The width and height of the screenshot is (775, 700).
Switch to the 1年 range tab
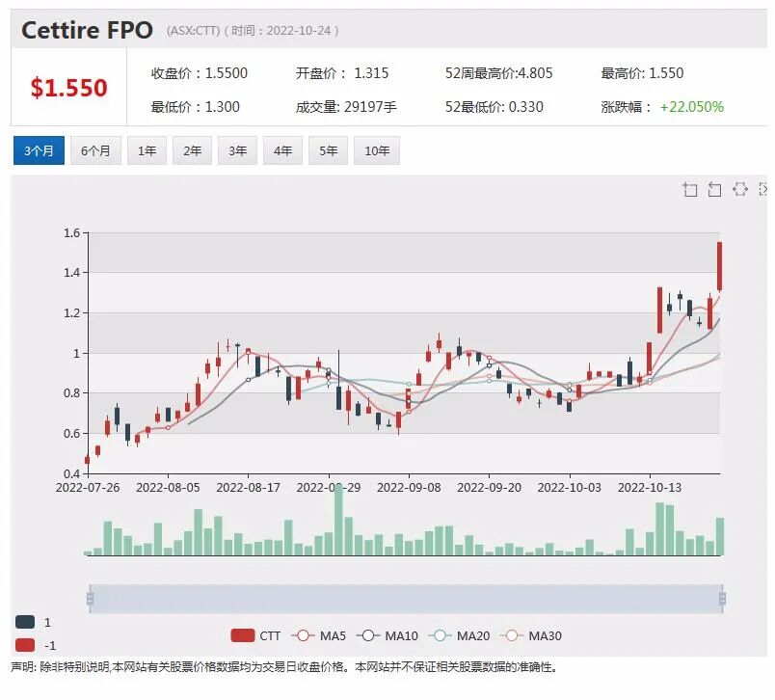pos(147,150)
